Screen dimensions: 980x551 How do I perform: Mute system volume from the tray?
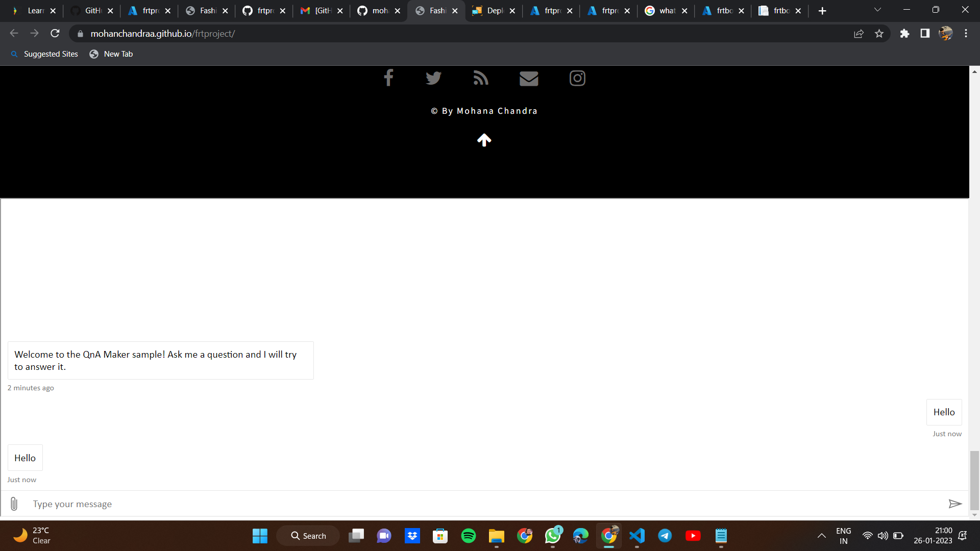click(x=884, y=536)
